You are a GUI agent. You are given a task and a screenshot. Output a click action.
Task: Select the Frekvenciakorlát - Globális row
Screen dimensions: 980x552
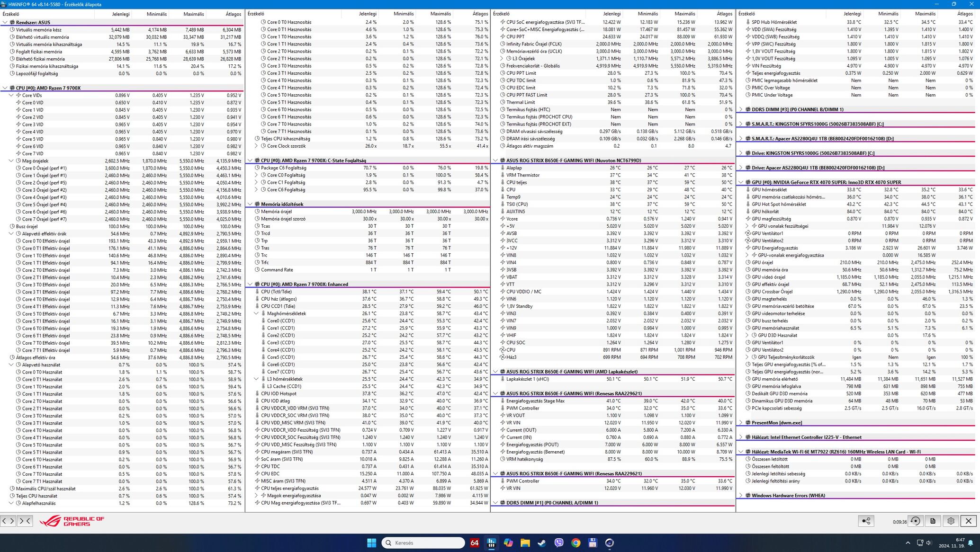pyautogui.click(x=613, y=66)
